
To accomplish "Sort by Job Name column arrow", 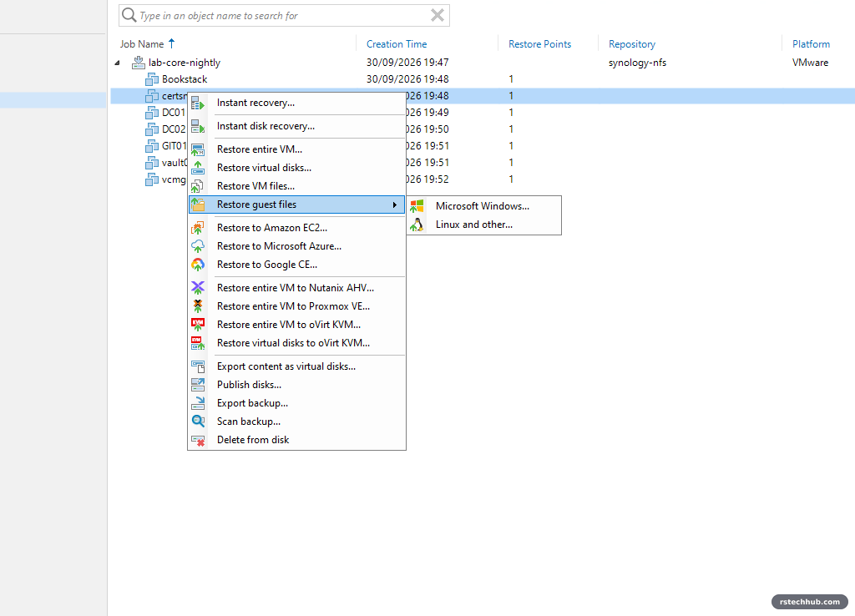I will tap(172, 43).
